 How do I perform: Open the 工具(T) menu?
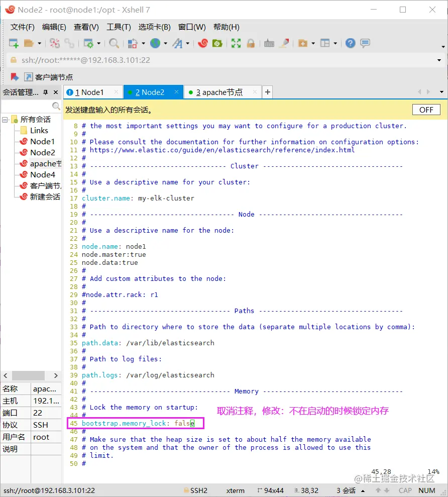(x=119, y=27)
